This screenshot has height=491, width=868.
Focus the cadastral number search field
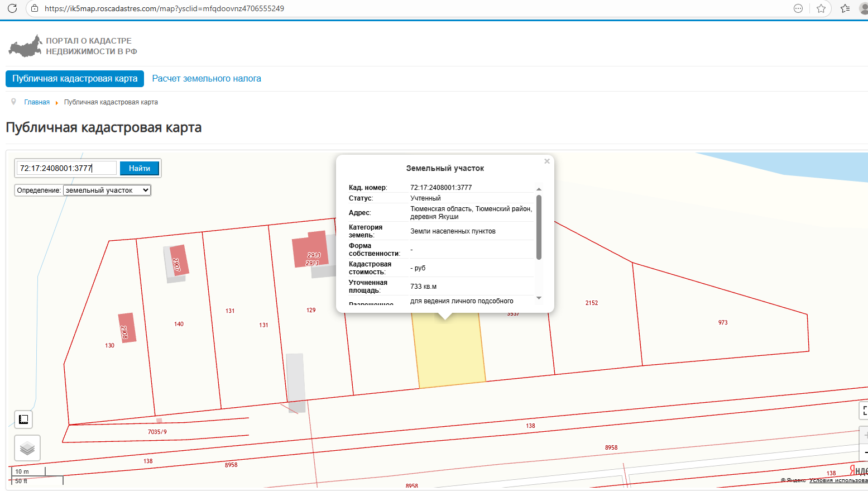pyautogui.click(x=66, y=168)
